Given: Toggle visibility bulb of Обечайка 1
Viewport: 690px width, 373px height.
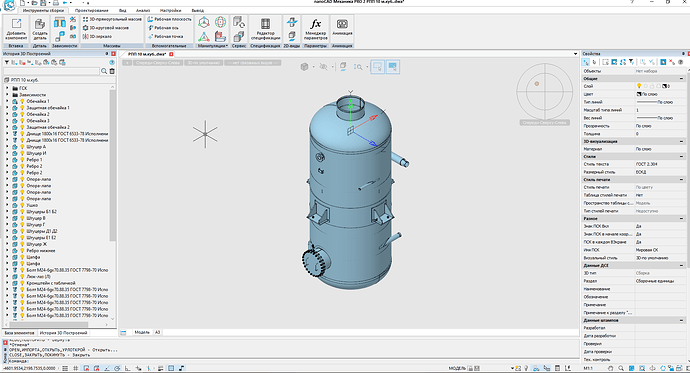Looking at the screenshot, I should tap(22, 101).
